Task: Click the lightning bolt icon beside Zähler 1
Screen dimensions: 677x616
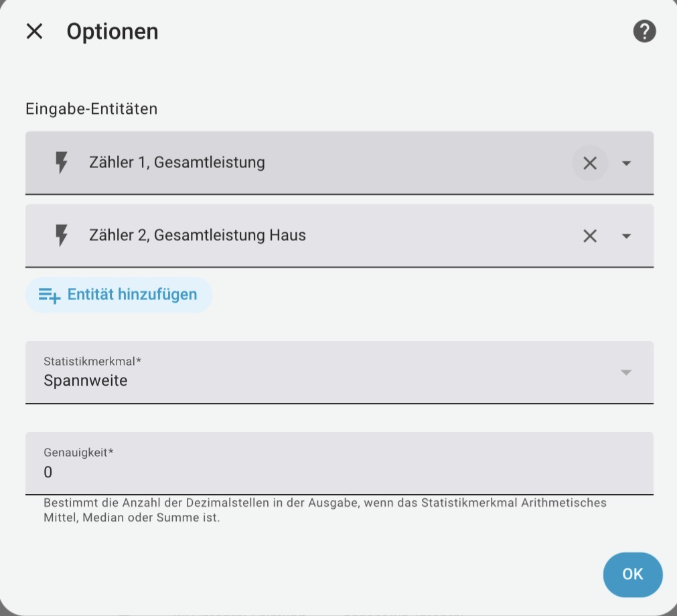Action: pyautogui.click(x=62, y=163)
